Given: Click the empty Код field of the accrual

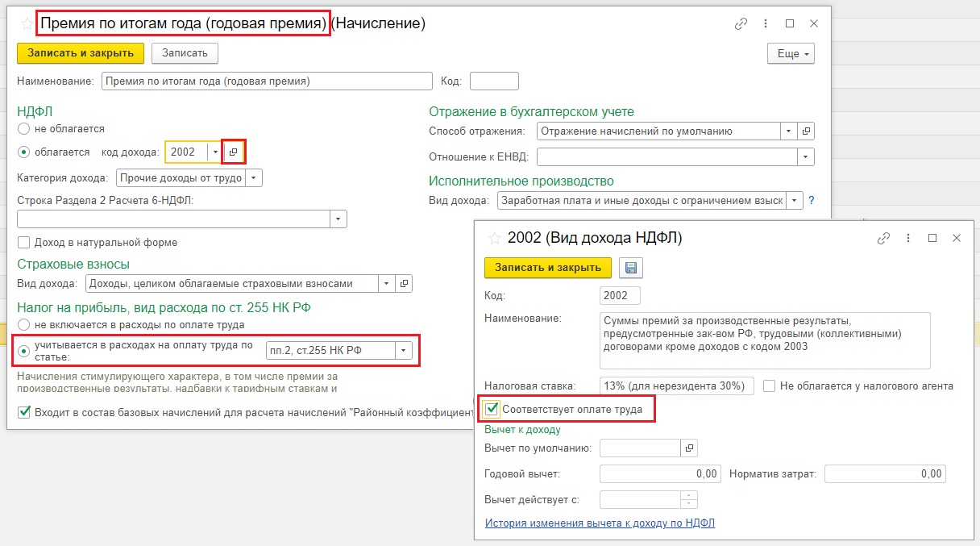Looking at the screenshot, I should tap(494, 81).
